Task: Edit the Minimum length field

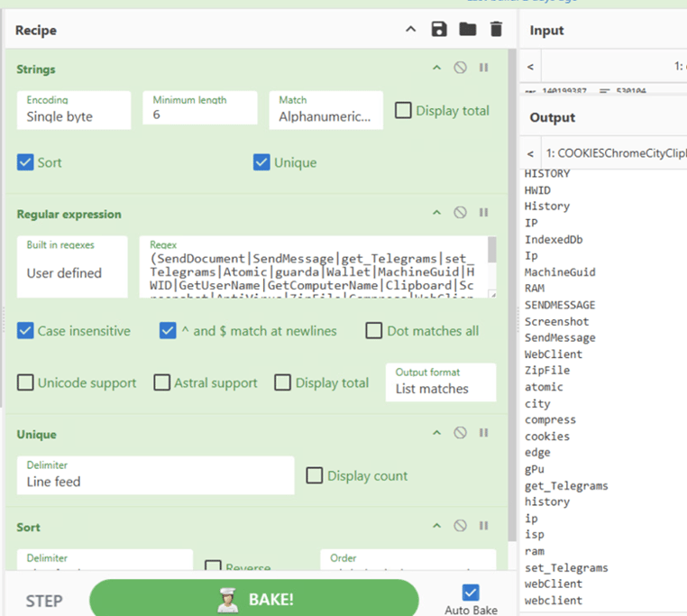Action: tap(200, 108)
